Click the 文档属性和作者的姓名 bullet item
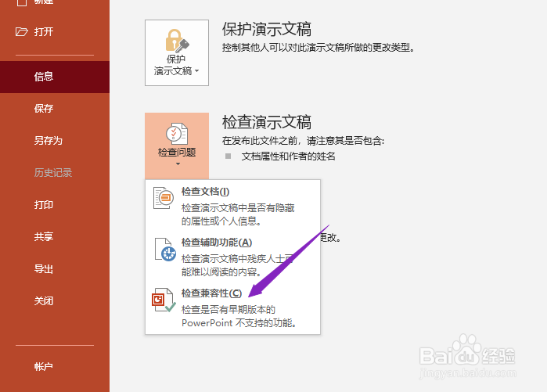This screenshot has width=547, height=392. tap(289, 156)
